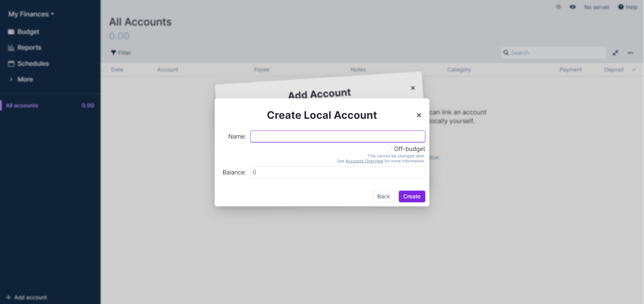This screenshot has width=644, height=304.
Task: Open the My Finances dropdown menu
Action: pos(31,14)
